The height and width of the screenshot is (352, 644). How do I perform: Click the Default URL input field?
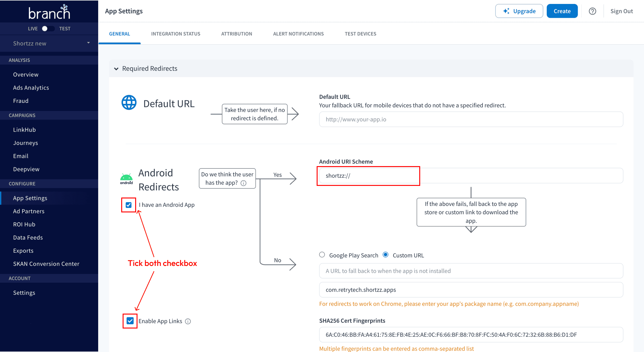point(471,119)
